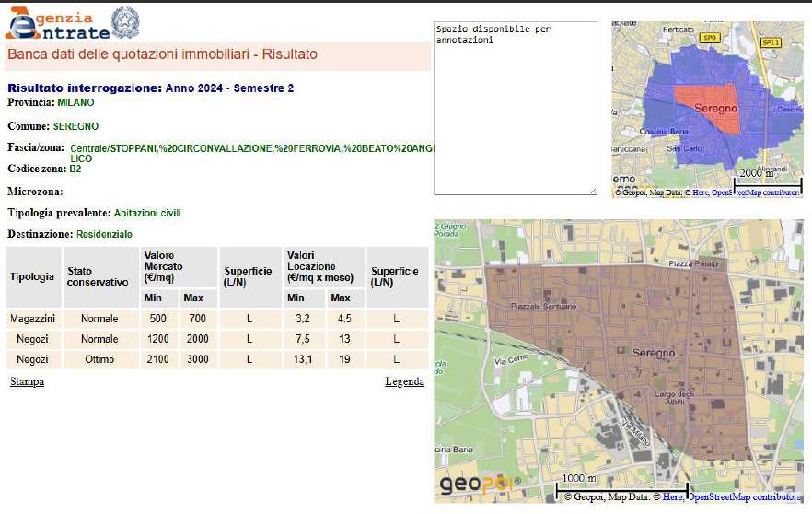This screenshot has width=812, height=514.
Task: Click the geopoi logo on large map
Action: tap(478, 484)
